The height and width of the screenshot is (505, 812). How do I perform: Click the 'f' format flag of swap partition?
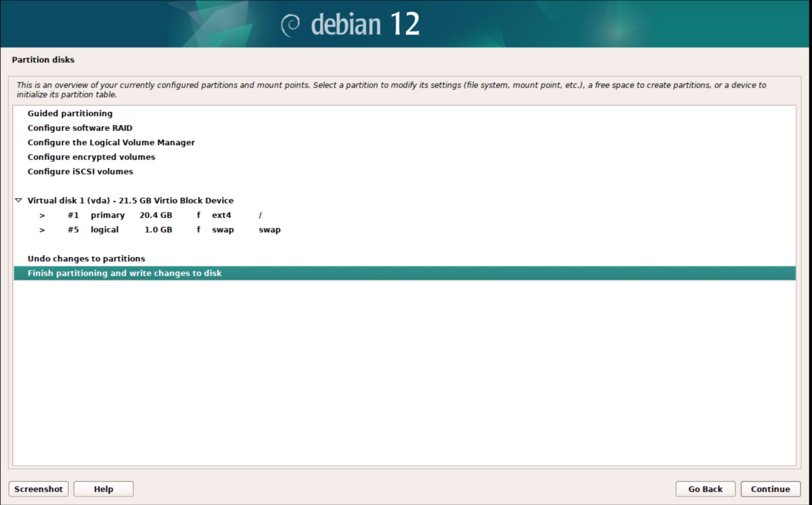(x=198, y=229)
